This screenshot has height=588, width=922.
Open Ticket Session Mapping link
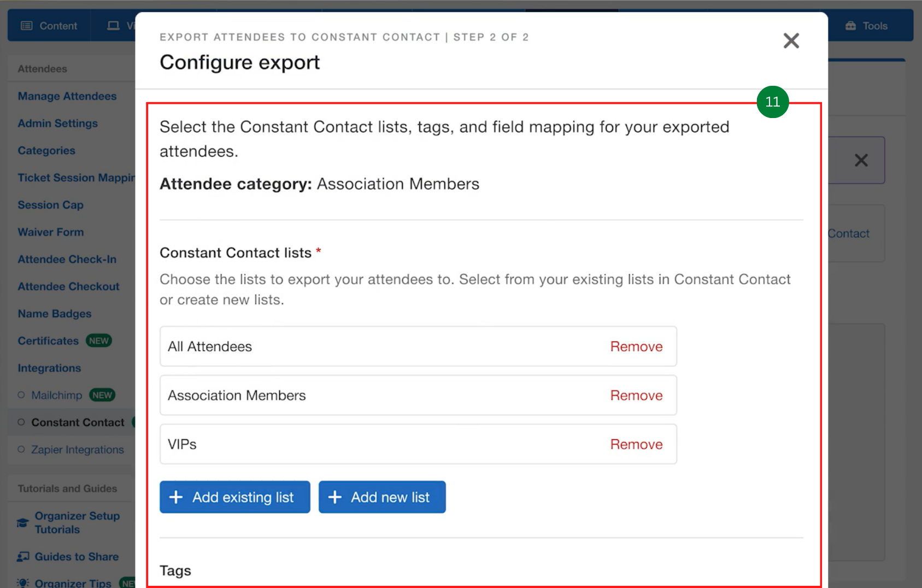click(76, 178)
